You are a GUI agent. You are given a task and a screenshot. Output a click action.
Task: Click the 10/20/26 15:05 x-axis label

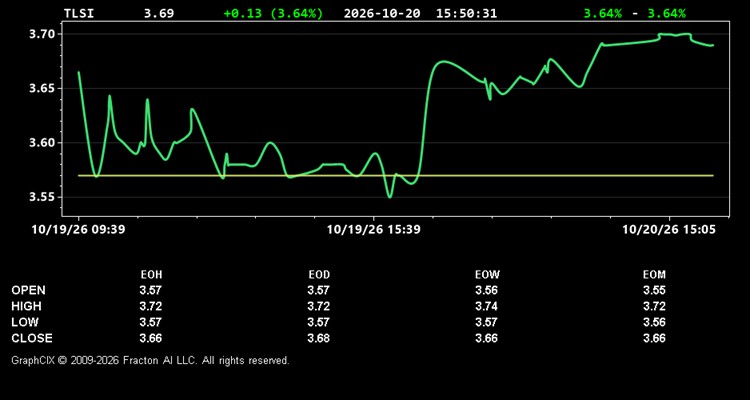(669, 230)
